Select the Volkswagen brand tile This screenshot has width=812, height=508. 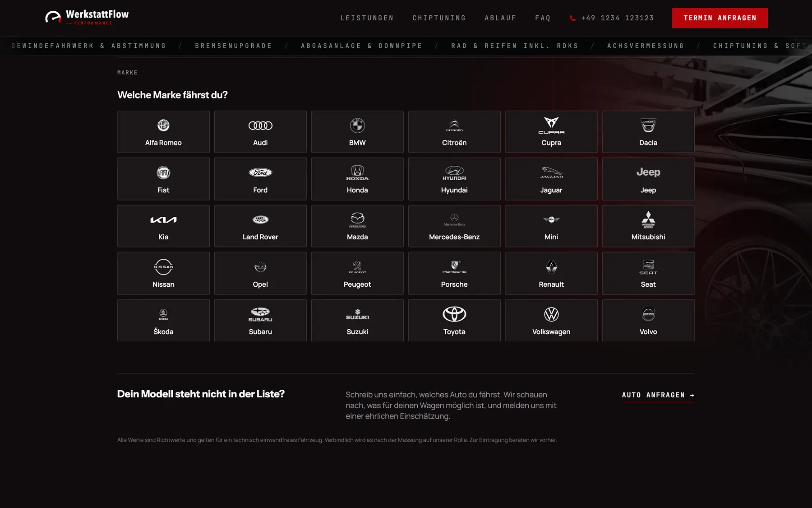(551, 320)
